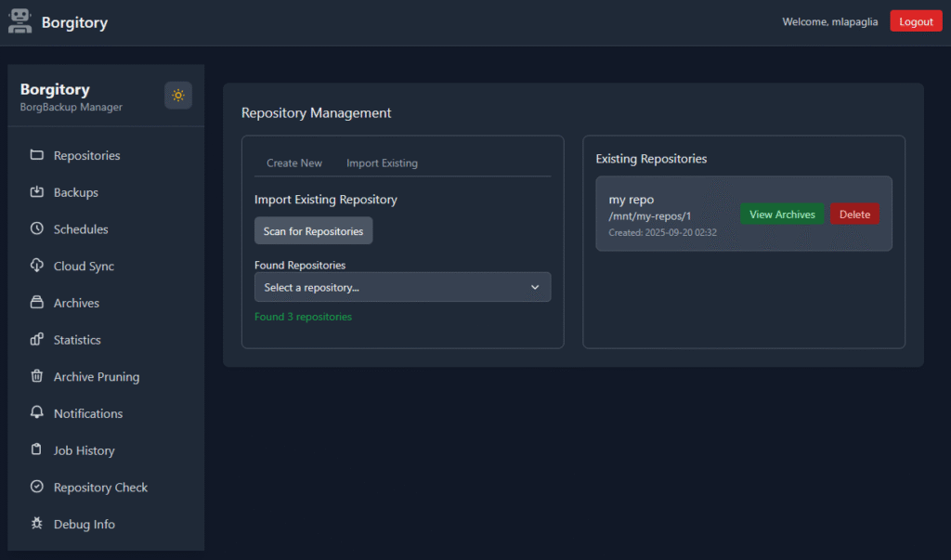Toggle light mode with the sun icon
Screen dimensions: 951x560
177,95
